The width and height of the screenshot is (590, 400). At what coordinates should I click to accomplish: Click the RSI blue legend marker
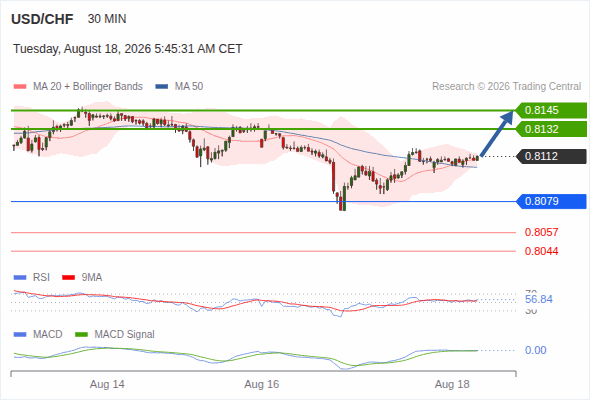pyautogui.click(x=20, y=278)
